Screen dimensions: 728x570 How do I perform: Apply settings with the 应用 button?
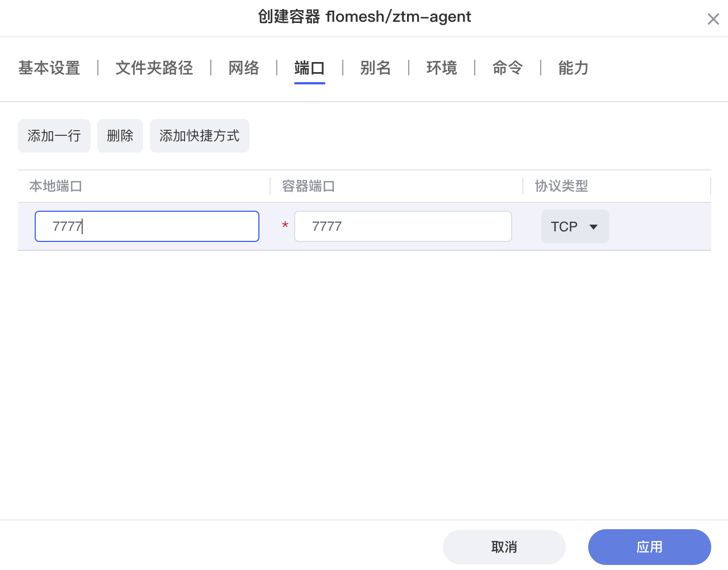649,547
